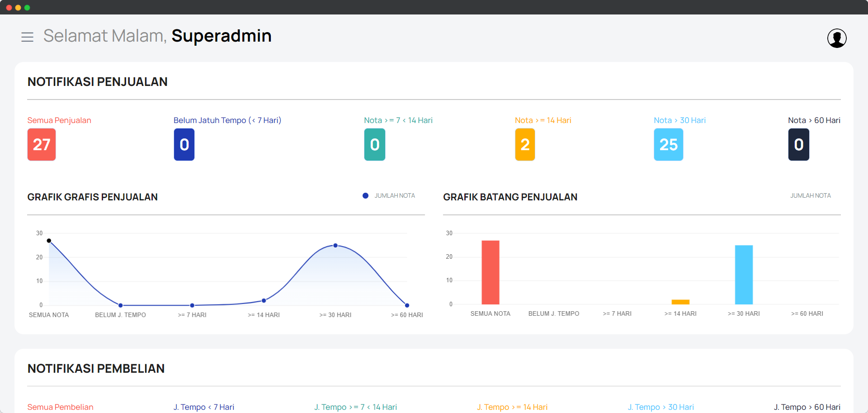
Task: Click the >= 14 Hari line chart point
Action: click(264, 301)
